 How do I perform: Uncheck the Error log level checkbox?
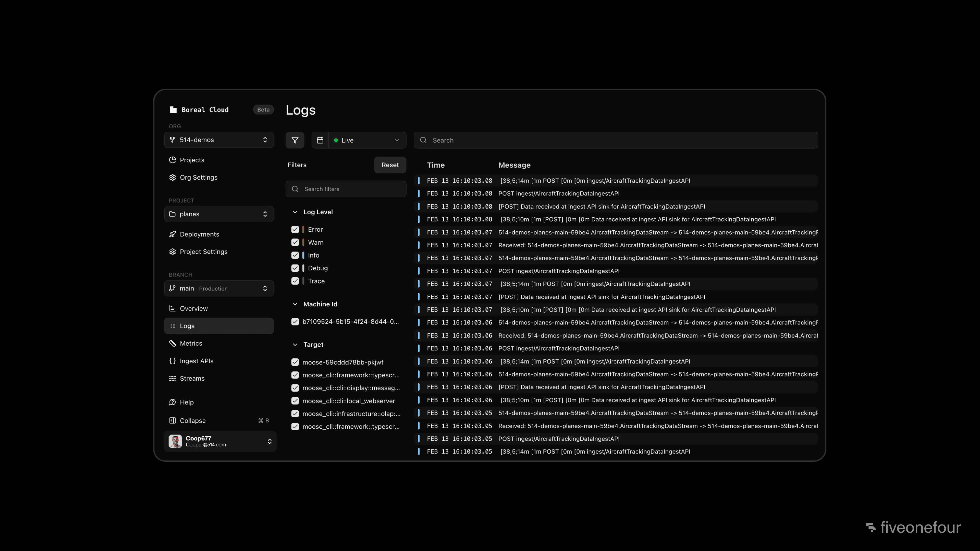295,229
